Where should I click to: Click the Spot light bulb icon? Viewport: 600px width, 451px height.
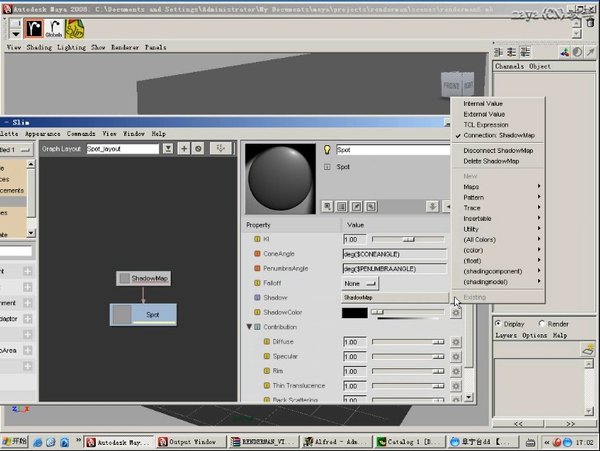click(x=326, y=149)
